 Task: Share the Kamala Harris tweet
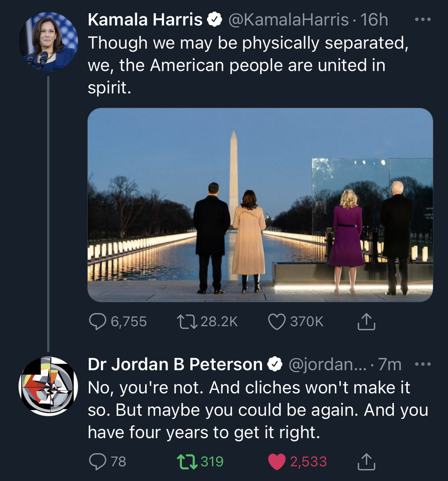366,321
